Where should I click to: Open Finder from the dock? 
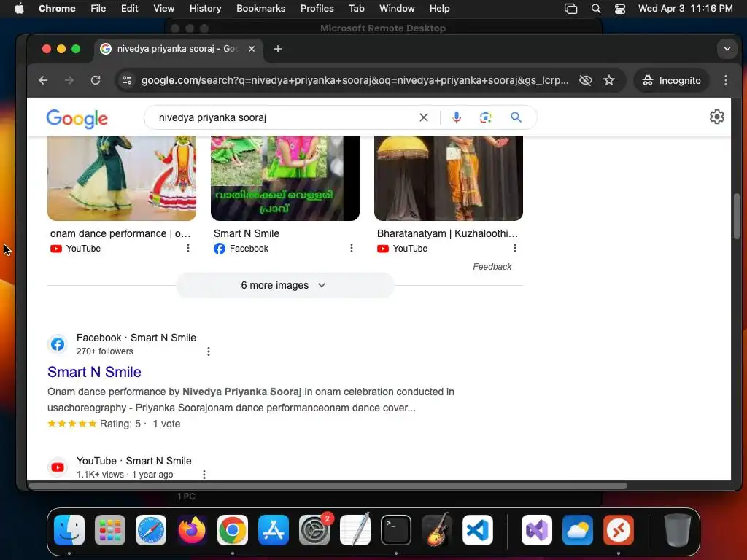(x=69, y=530)
